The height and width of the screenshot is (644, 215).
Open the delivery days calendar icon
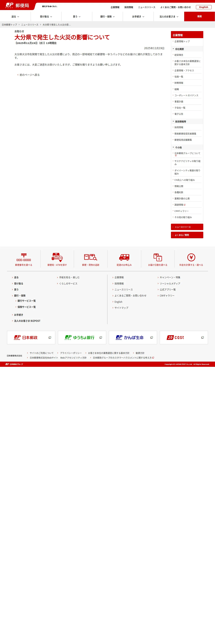(x=158, y=257)
